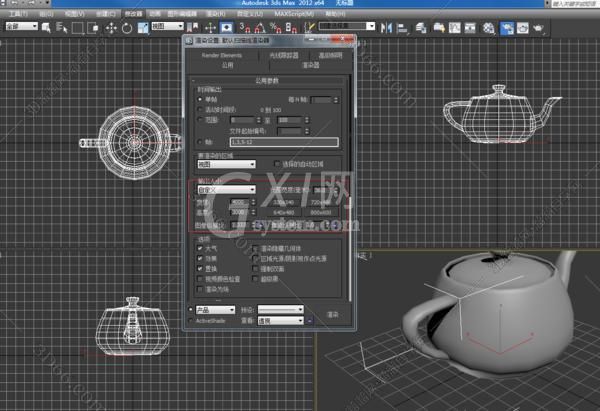600x411 pixels.
Task: Enable 超级黑 (Super Black) checkbox
Action: tap(256, 279)
